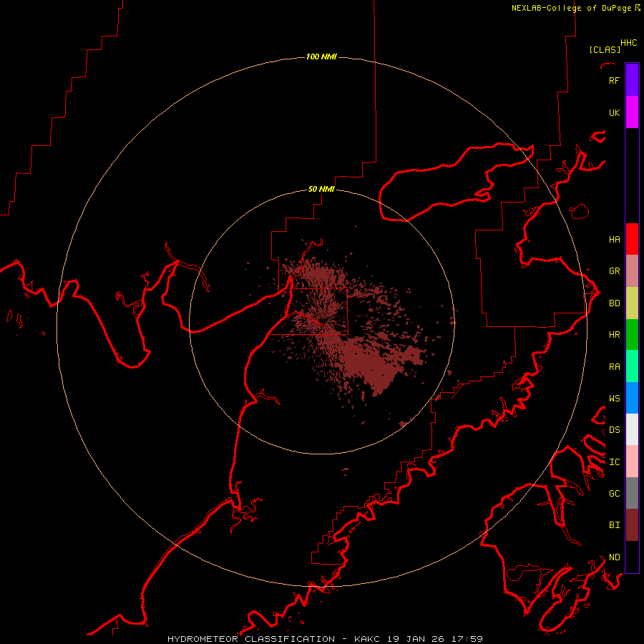Viewport: 644px width, 644px height.
Task: Click the NEXLAB-College of DuPage credit text
Action: point(575,8)
